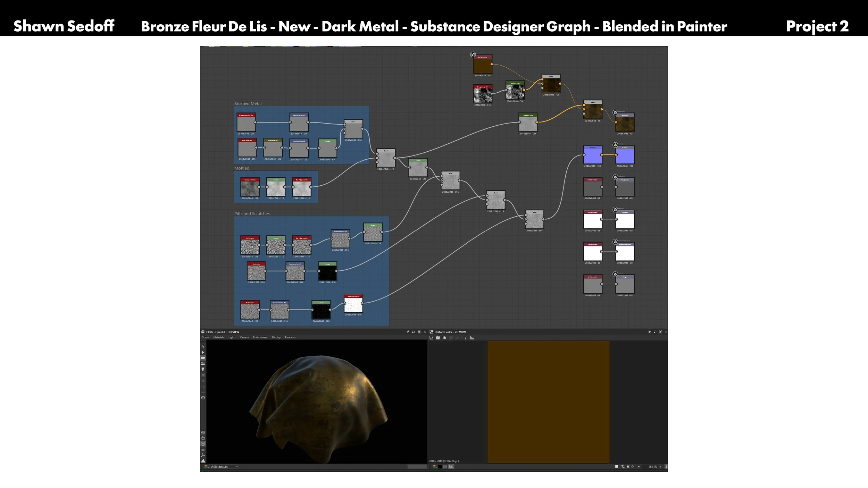The height and width of the screenshot is (488, 868).
Task: Select the Ambient occlusion output node
Action: pos(625,252)
